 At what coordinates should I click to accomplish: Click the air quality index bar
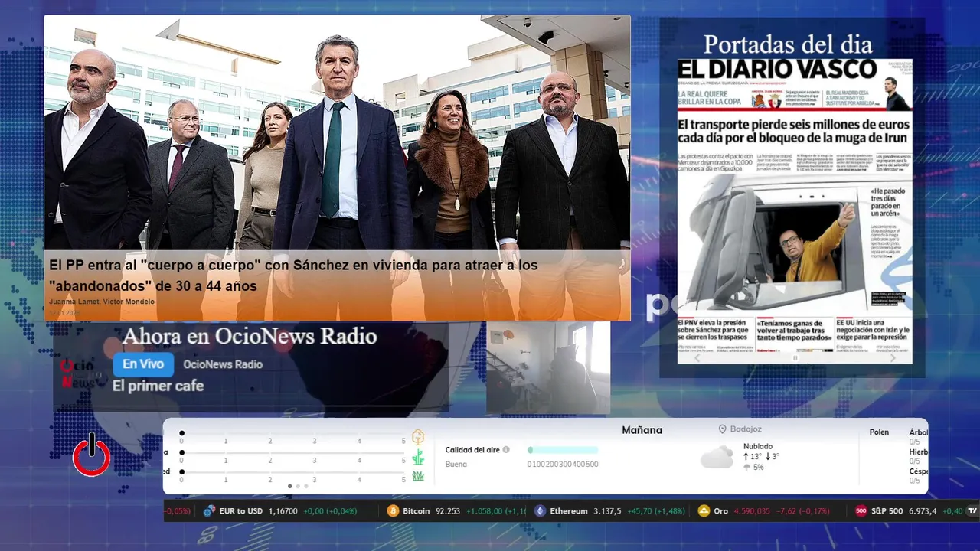(563, 450)
